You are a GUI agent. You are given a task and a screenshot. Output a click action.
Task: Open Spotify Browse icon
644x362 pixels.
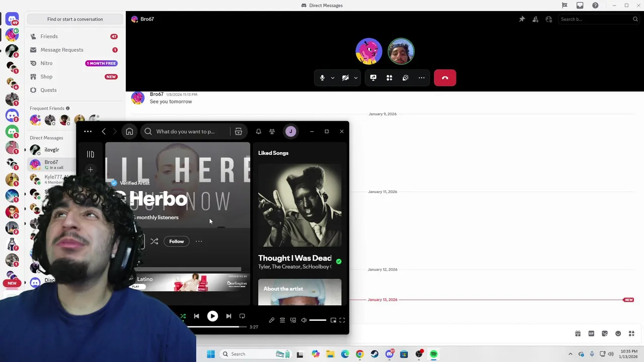[238, 132]
